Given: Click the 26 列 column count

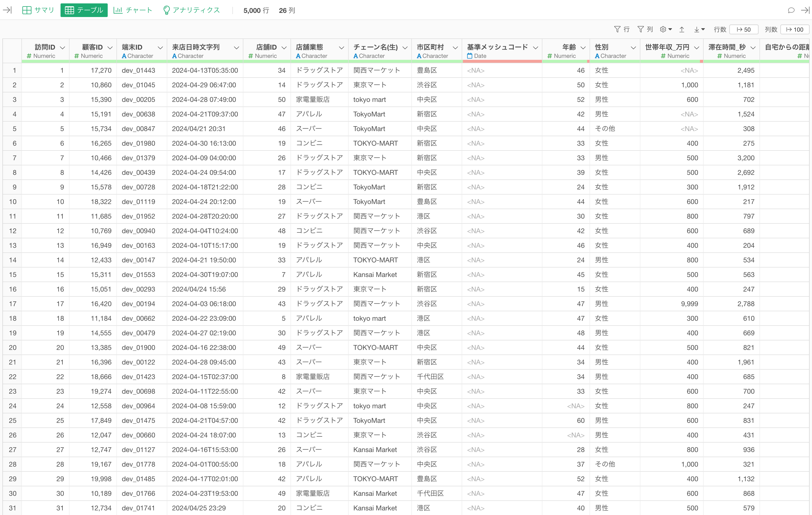Looking at the screenshot, I should 287,10.
